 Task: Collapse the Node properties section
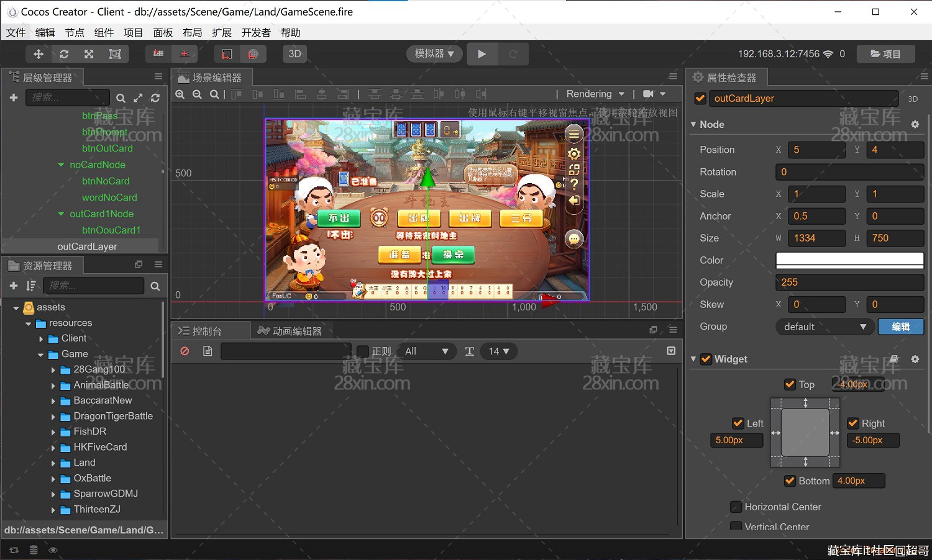pyautogui.click(x=693, y=124)
